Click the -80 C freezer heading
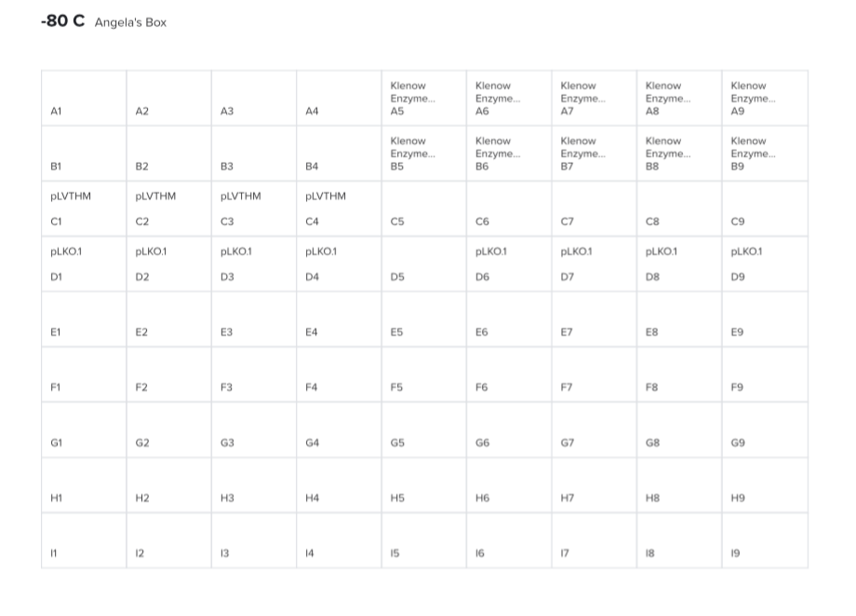 coord(62,21)
